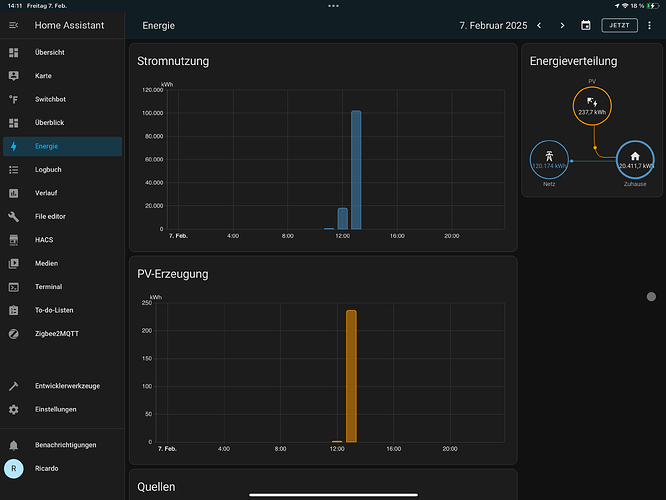Open the Logbuch list icon
The height and width of the screenshot is (500, 666).
[14, 169]
